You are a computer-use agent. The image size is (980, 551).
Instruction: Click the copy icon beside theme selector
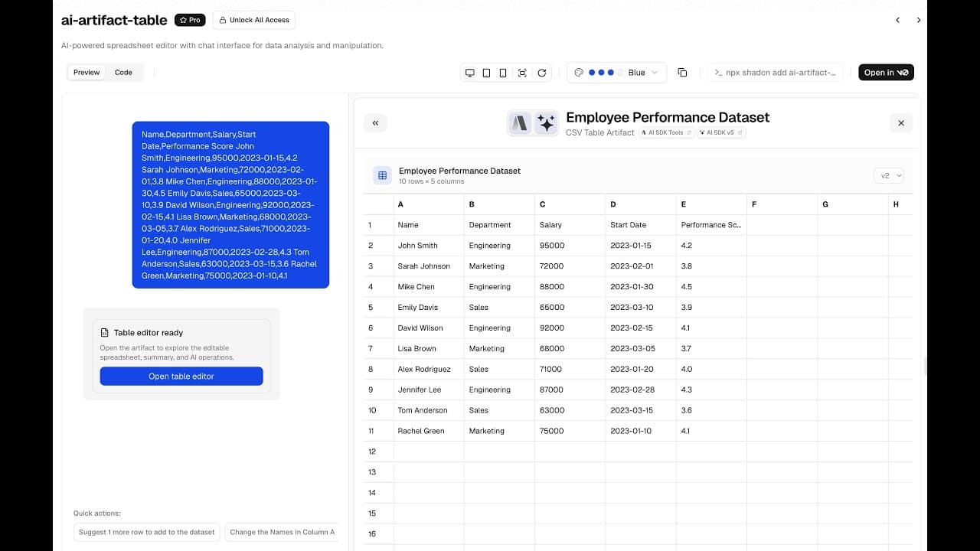(x=682, y=73)
